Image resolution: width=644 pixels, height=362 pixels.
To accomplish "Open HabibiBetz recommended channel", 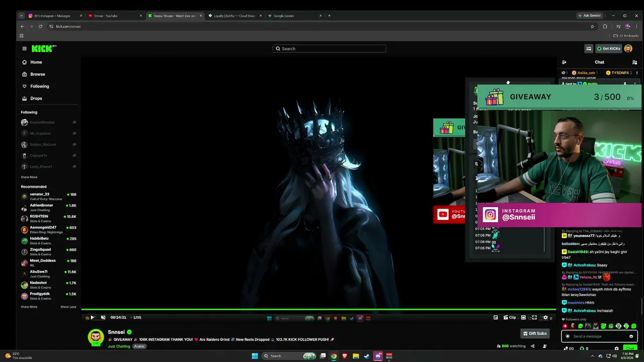I will [x=48, y=240].
